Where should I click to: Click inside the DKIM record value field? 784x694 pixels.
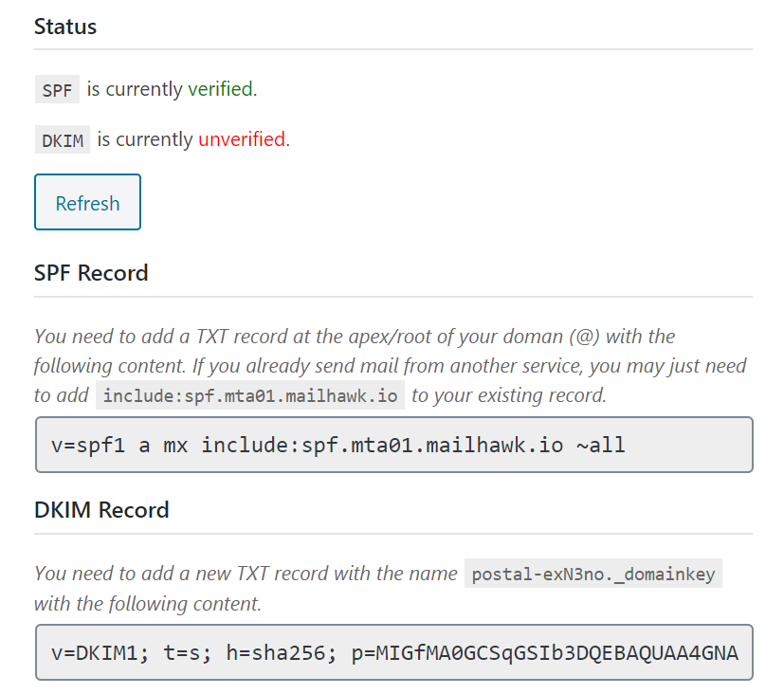(x=393, y=652)
